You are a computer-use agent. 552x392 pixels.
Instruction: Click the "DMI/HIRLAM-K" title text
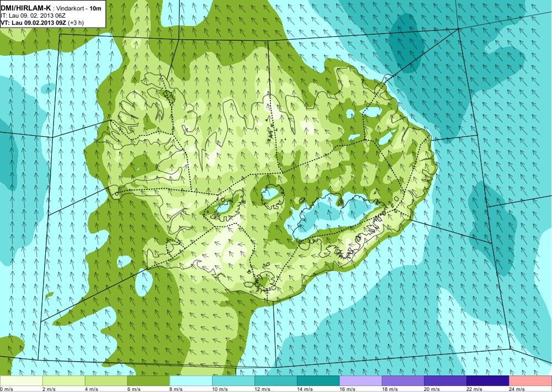(x=26, y=7)
